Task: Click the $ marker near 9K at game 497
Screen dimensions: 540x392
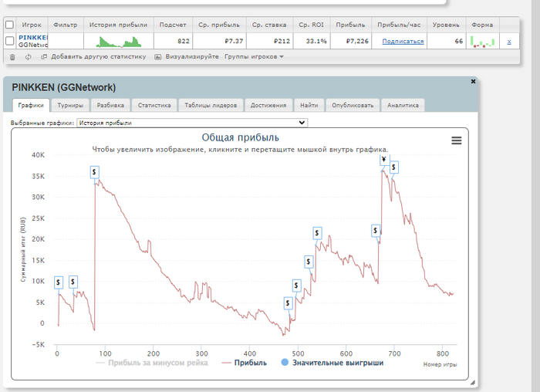Action: [296, 286]
